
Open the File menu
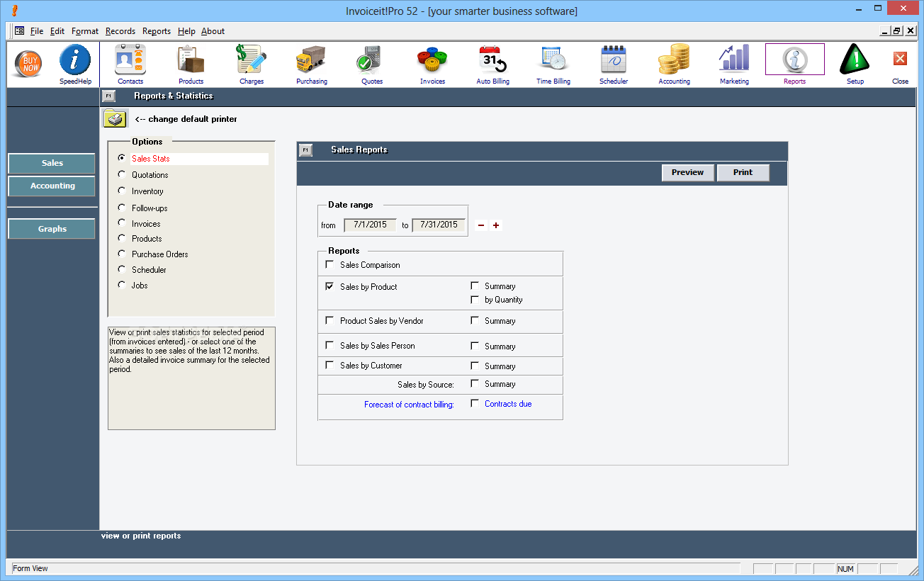37,31
